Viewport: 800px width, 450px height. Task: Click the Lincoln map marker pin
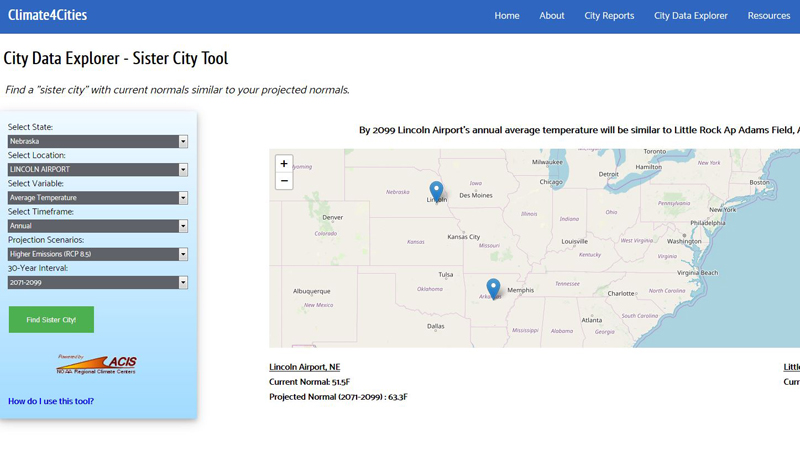point(436,190)
